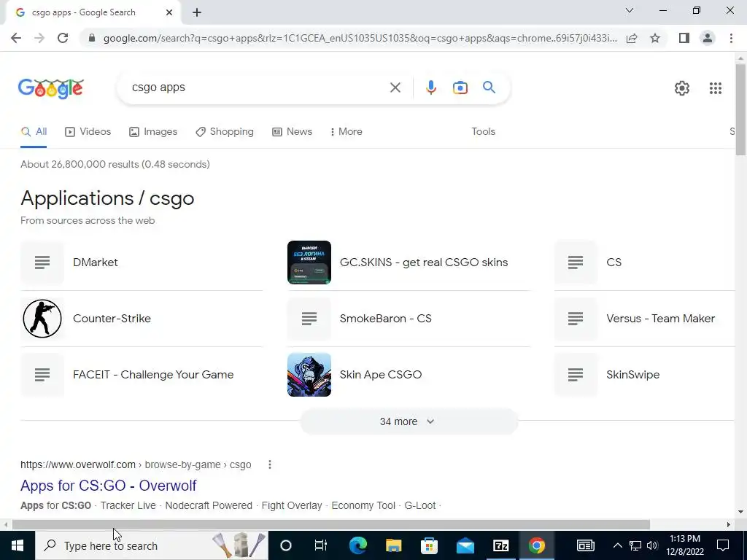Submit search with magnifier icon
The image size is (747, 560).
point(489,87)
